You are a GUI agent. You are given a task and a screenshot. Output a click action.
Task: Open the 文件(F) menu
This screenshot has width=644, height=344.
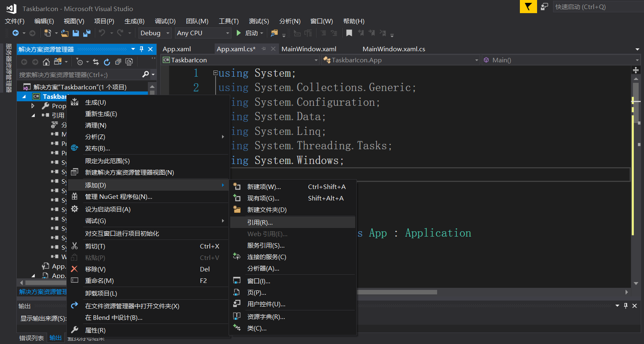pos(15,21)
